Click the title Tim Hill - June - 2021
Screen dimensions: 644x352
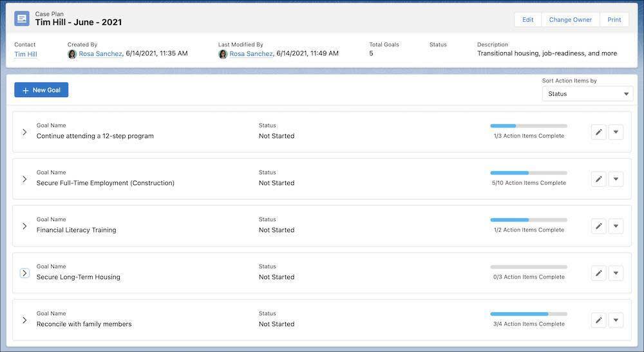pyautogui.click(x=79, y=23)
